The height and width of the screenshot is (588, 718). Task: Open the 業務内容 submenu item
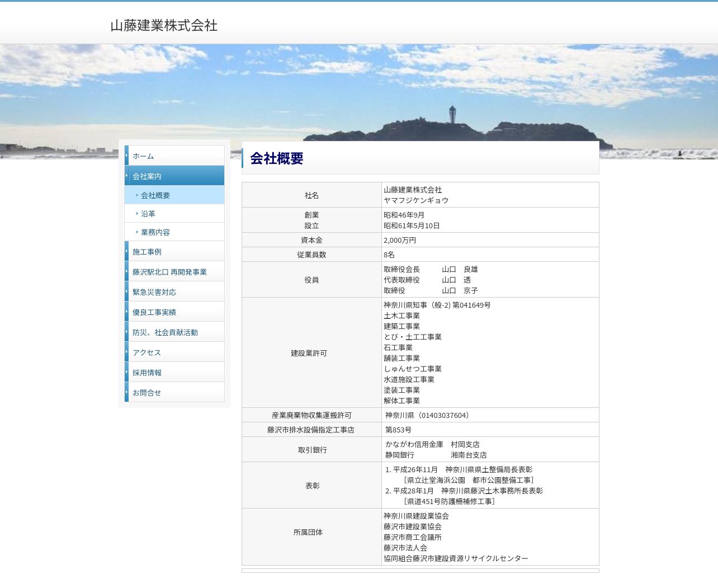[x=174, y=232]
